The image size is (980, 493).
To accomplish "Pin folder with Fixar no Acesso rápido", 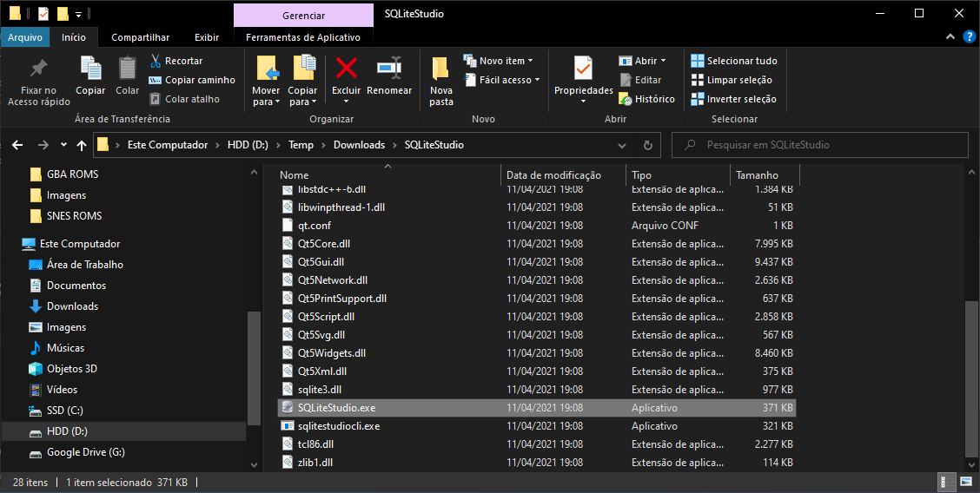I will coord(38,82).
